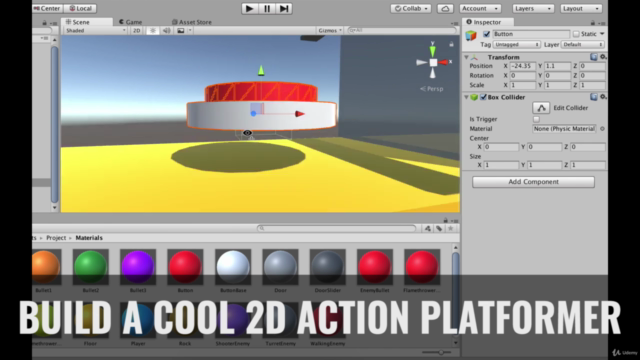Click Position Y field 1.1
Image resolution: width=640 pixels, height=360 pixels.
[x=558, y=66]
